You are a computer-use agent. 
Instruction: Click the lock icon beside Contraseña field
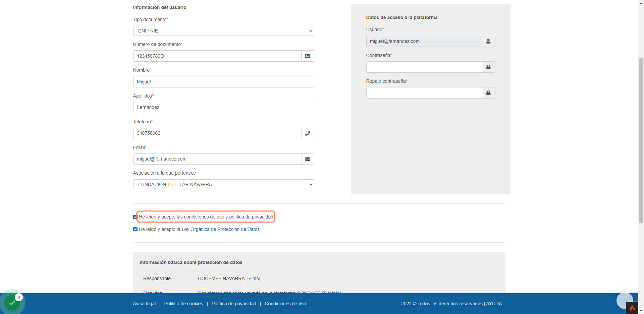[489, 67]
